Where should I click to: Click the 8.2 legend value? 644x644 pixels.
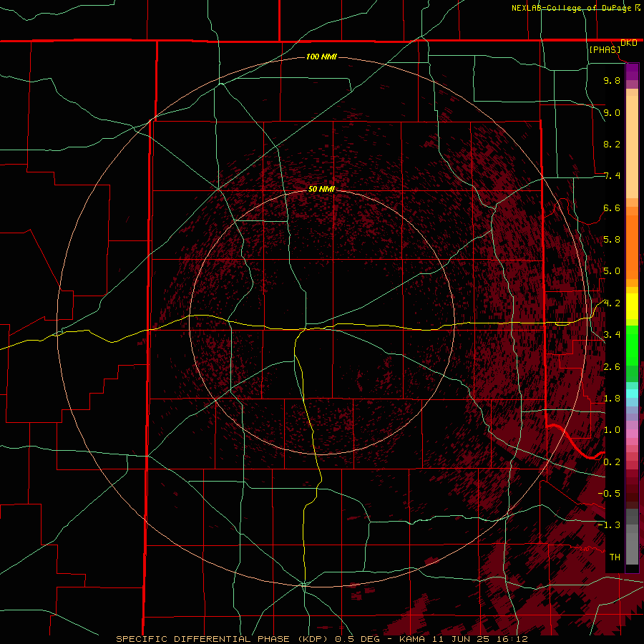(x=612, y=145)
